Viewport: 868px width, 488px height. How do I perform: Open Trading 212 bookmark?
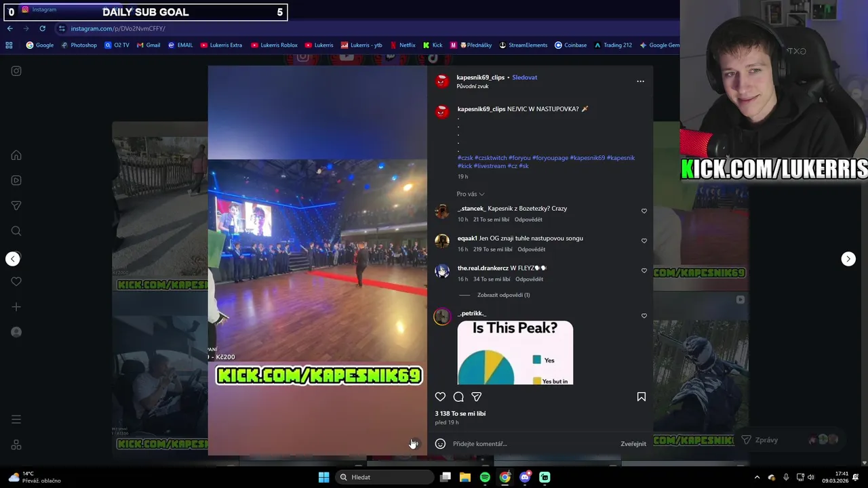tap(613, 45)
